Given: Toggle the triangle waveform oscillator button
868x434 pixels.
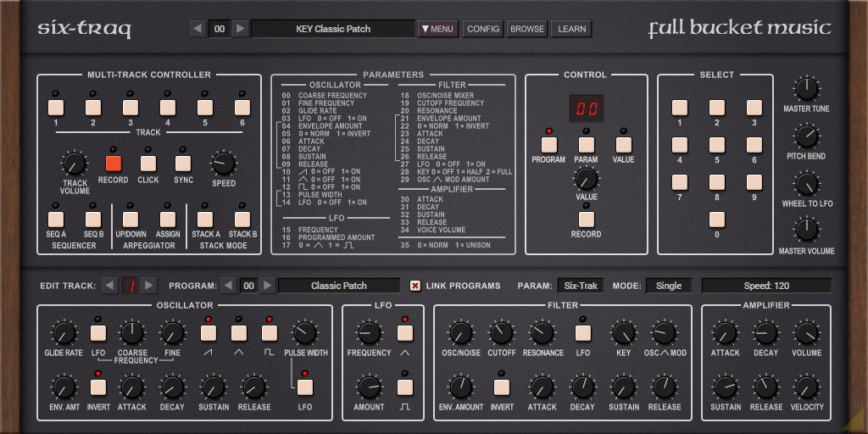Looking at the screenshot, I should (239, 333).
